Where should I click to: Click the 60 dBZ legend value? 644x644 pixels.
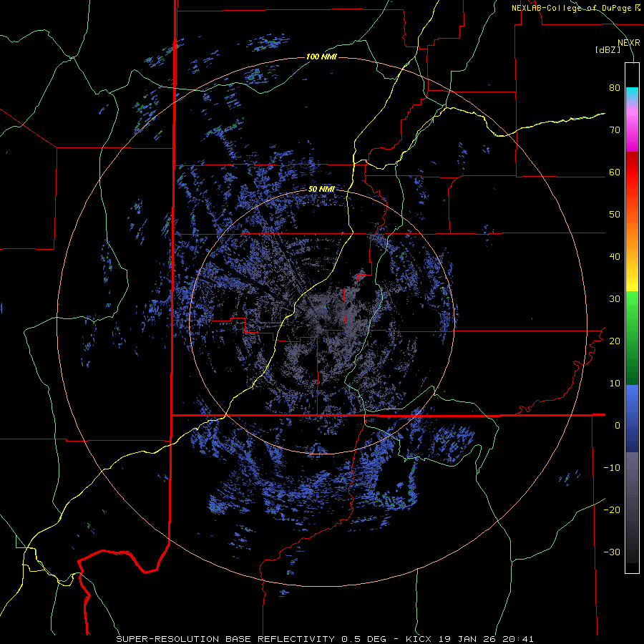pyautogui.click(x=615, y=172)
